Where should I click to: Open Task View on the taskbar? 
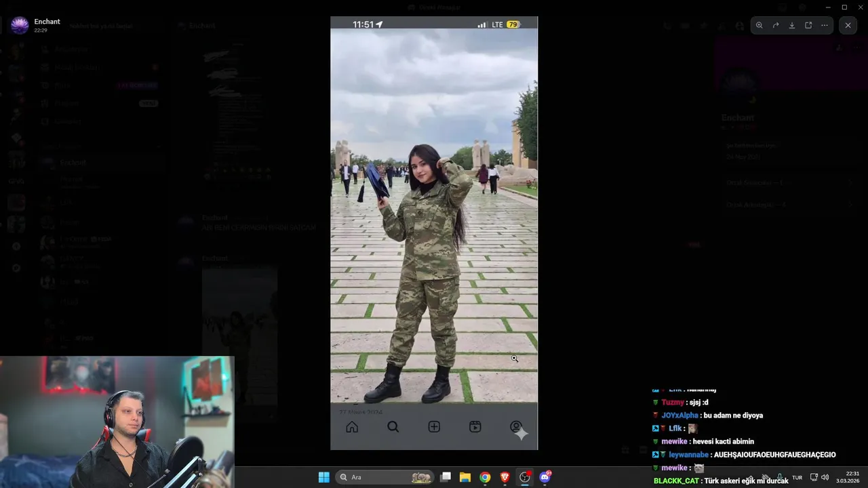446,477
